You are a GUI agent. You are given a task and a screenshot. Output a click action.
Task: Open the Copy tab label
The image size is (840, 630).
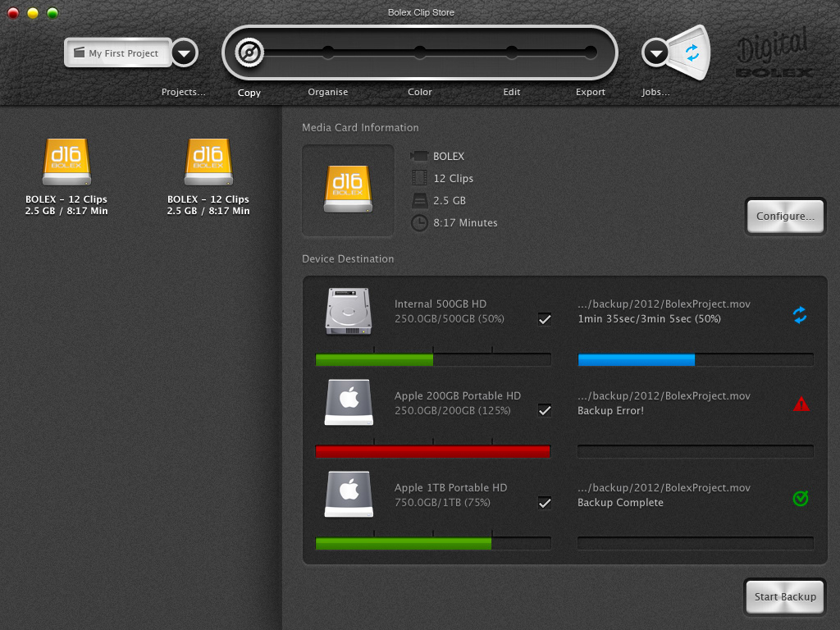[249, 93]
